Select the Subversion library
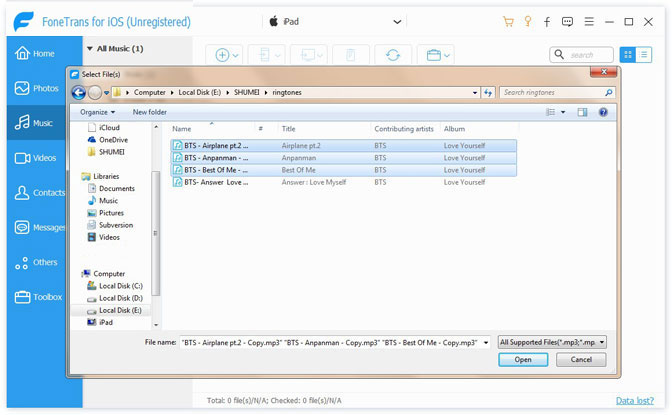 click(x=110, y=225)
